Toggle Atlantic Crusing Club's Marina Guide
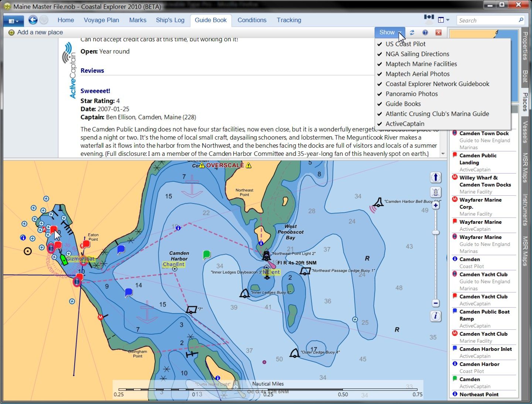The height and width of the screenshot is (404, 532). [442, 114]
